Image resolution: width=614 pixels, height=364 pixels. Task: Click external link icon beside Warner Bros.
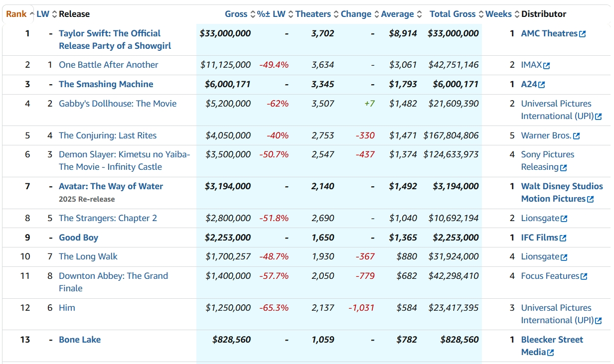(x=577, y=136)
